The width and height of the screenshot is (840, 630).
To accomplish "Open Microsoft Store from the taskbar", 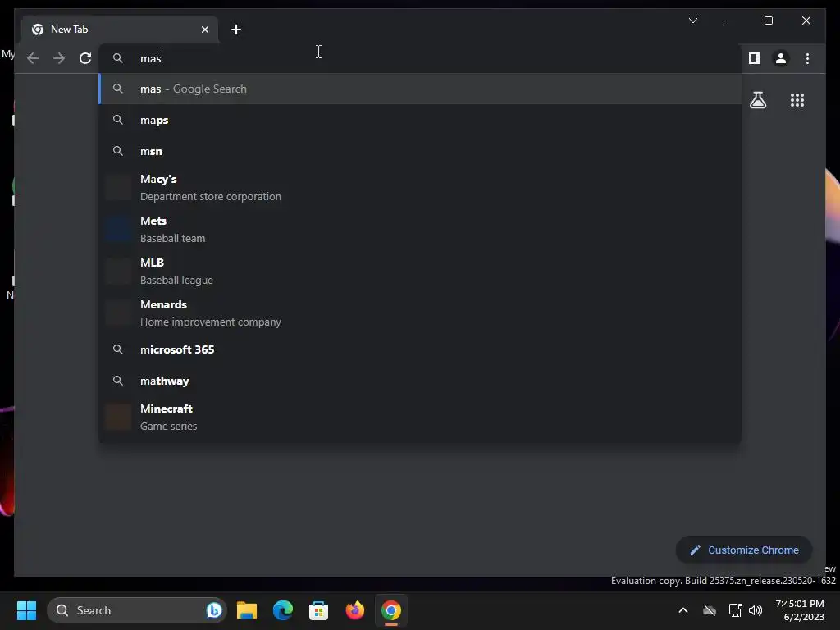I will [319, 610].
